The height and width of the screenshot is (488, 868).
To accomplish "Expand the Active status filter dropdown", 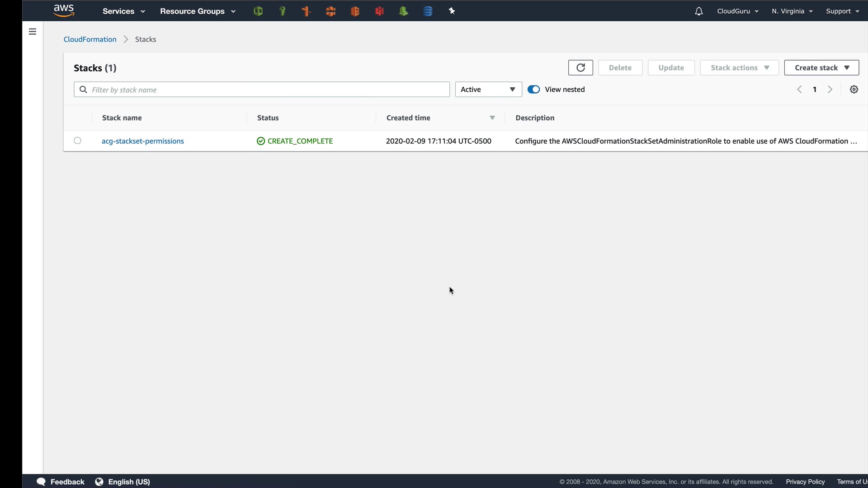I will point(488,89).
